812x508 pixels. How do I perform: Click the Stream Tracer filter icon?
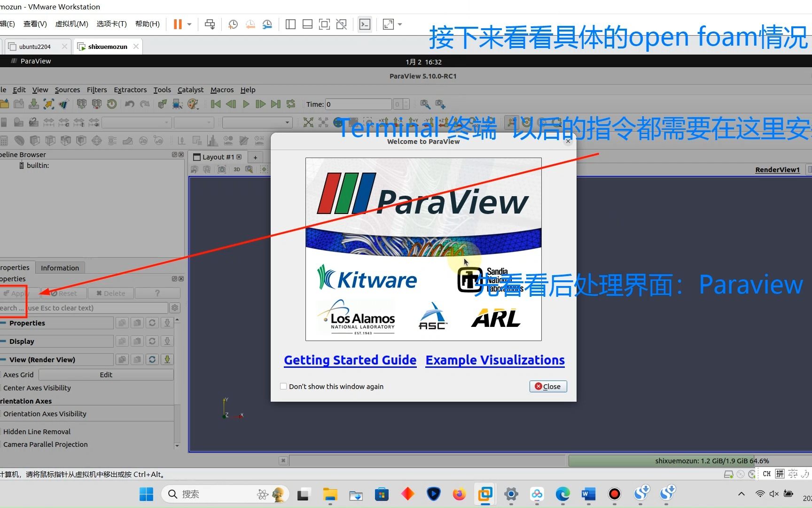pos(112,140)
